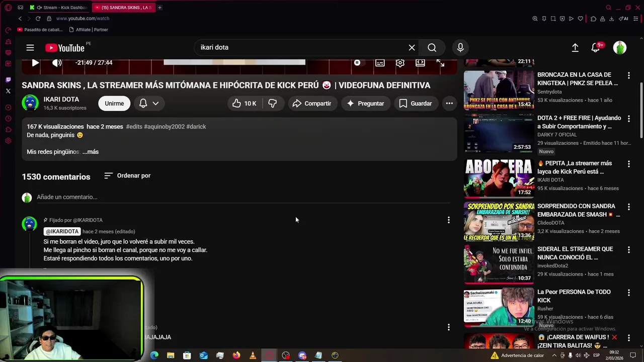
Task: Open menu for BRONCAZA EN LA CASA video
Action: point(629,75)
